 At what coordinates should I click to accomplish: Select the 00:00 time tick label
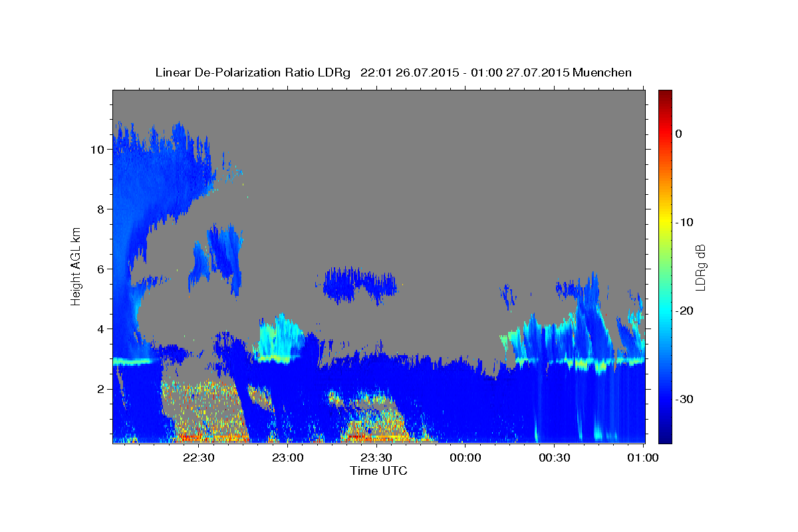point(465,458)
